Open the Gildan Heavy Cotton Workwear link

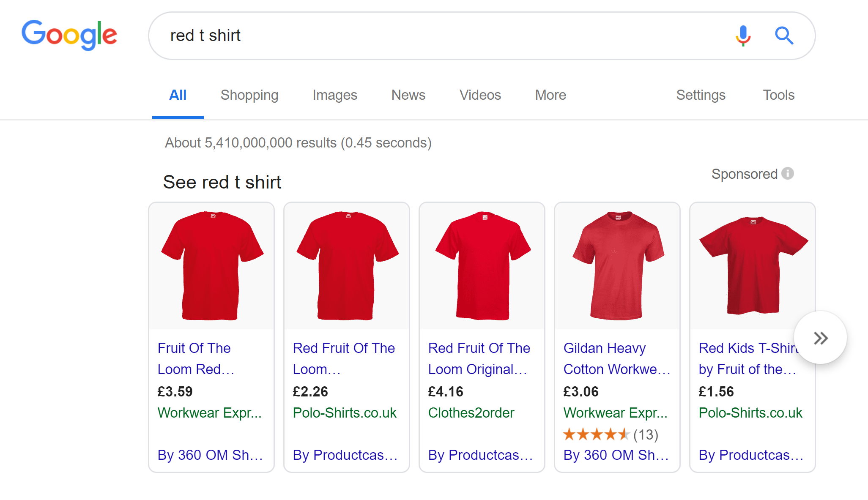[616, 358]
